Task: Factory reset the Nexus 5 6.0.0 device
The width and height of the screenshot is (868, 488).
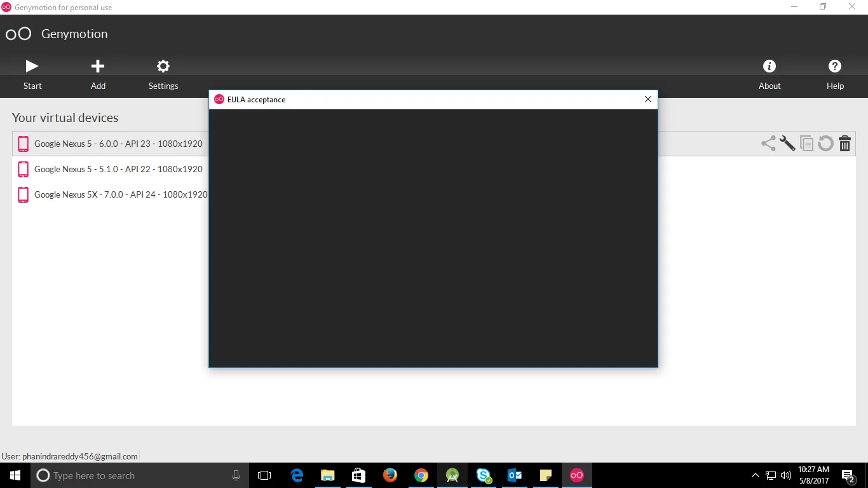Action: [x=825, y=144]
